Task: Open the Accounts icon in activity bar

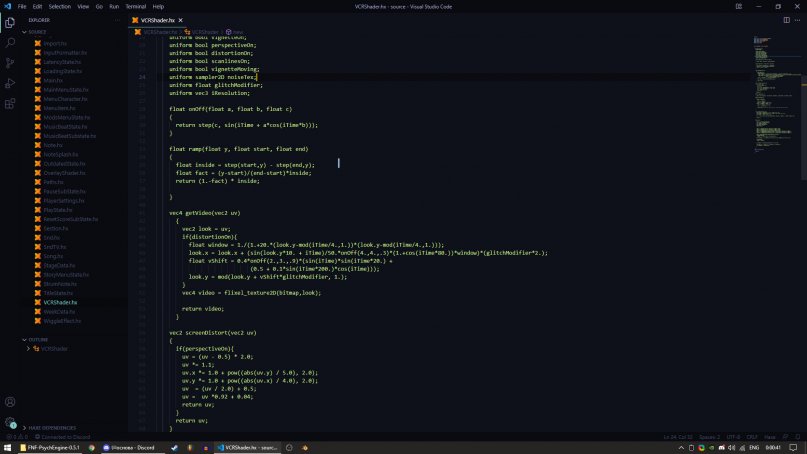Action: [11, 402]
